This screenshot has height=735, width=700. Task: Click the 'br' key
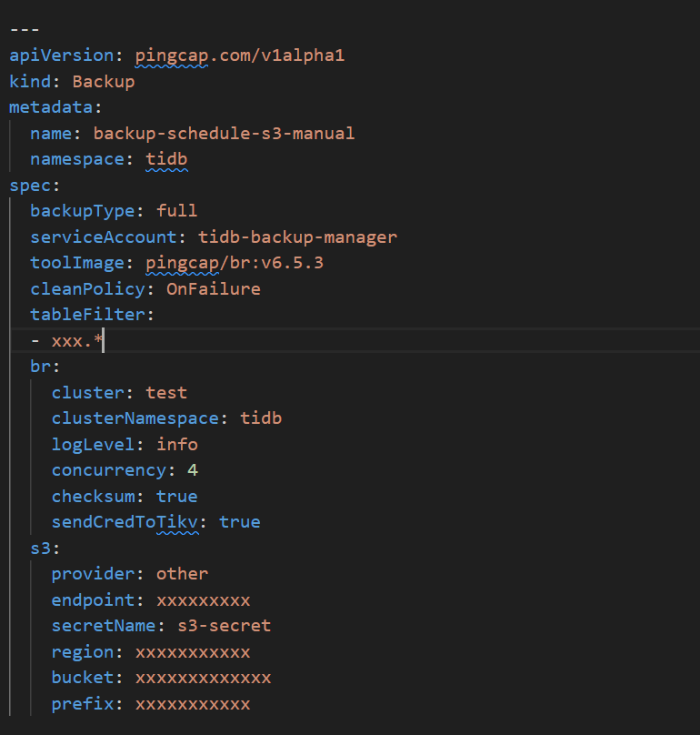click(41, 367)
